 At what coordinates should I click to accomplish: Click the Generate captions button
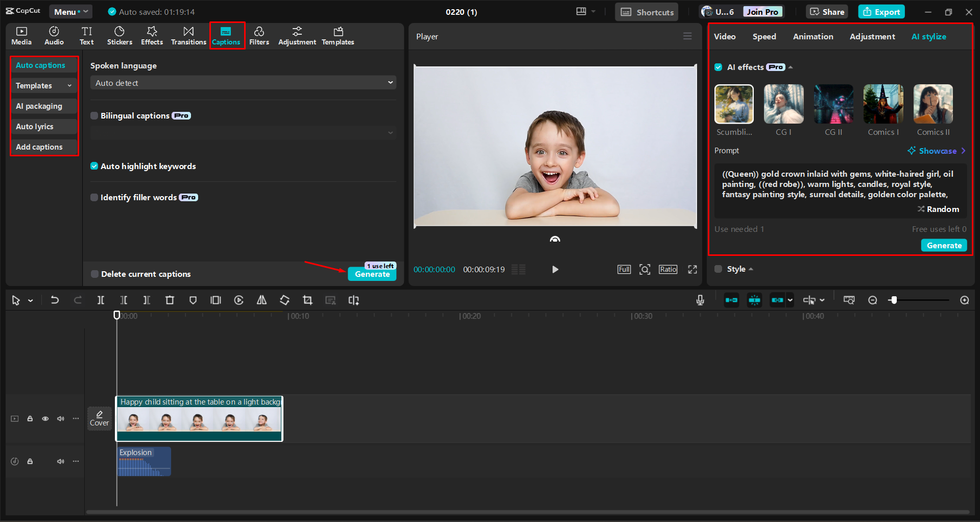point(372,274)
